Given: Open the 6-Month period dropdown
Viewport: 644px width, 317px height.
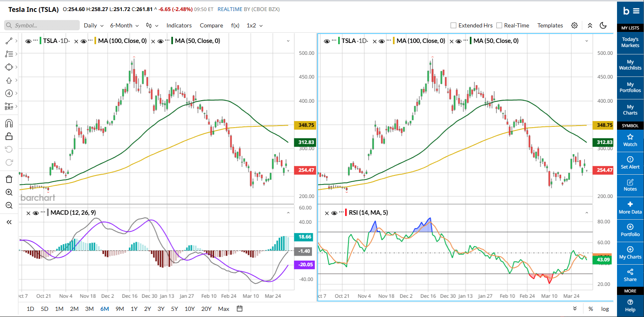Looking at the screenshot, I should point(124,25).
